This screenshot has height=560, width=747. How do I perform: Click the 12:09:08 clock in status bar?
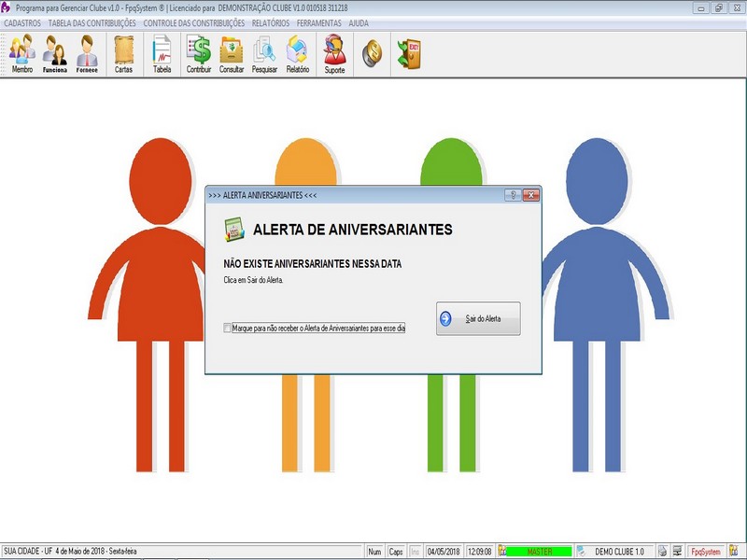pyautogui.click(x=479, y=552)
